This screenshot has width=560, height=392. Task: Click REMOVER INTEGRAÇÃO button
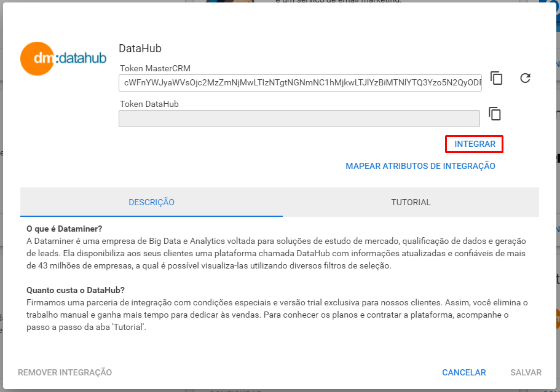[65, 372]
